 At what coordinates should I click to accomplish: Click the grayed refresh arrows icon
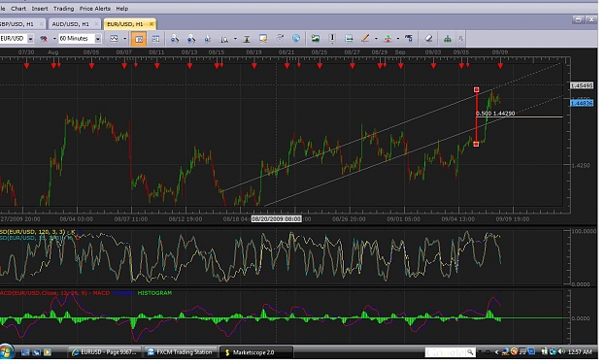[280, 38]
